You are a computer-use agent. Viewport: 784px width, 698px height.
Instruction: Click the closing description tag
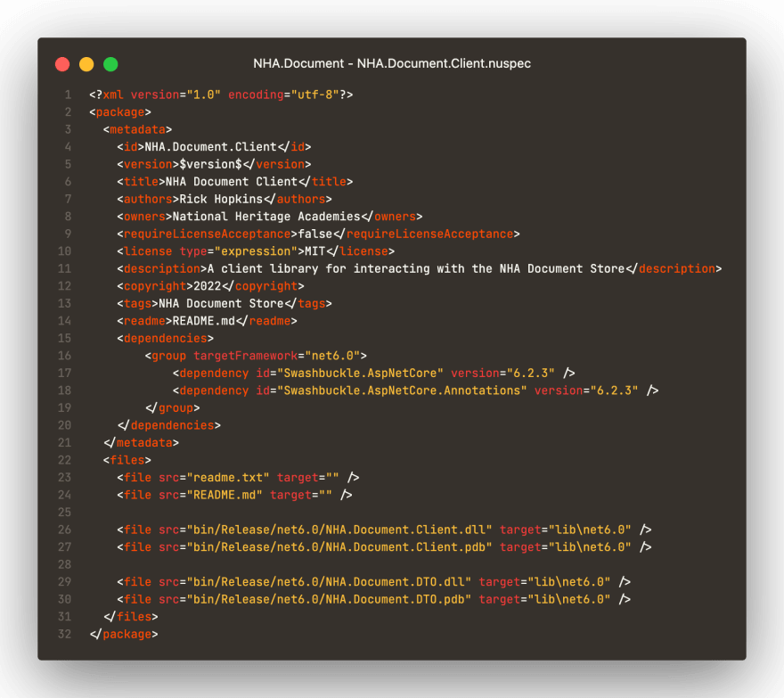pyautogui.click(x=674, y=268)
